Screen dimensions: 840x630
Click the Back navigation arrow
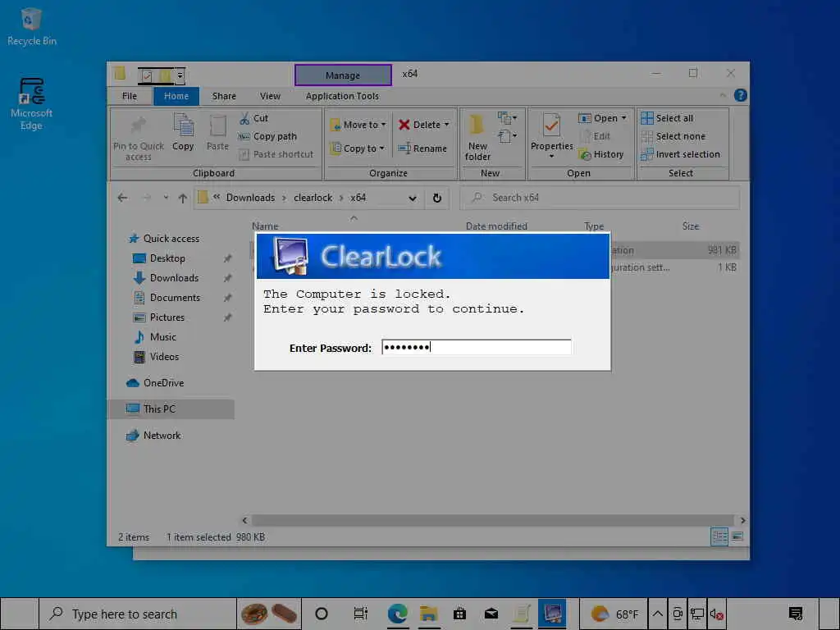point(123,198)
